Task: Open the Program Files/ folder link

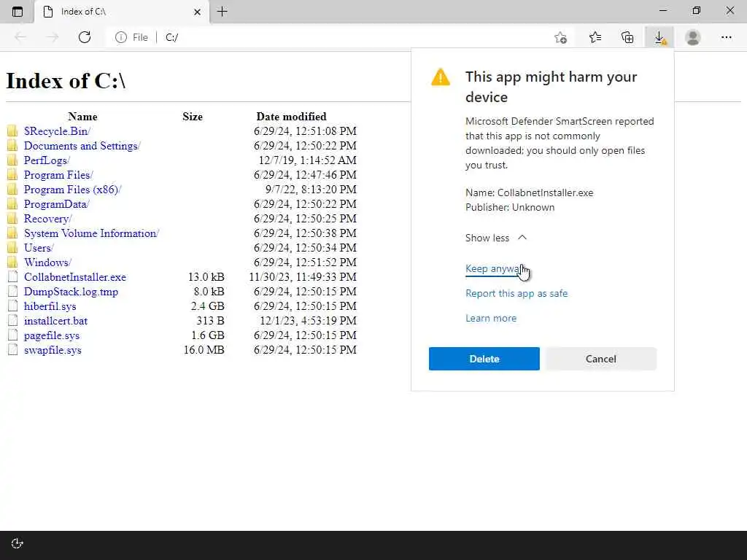Action: tap(58, 175)
